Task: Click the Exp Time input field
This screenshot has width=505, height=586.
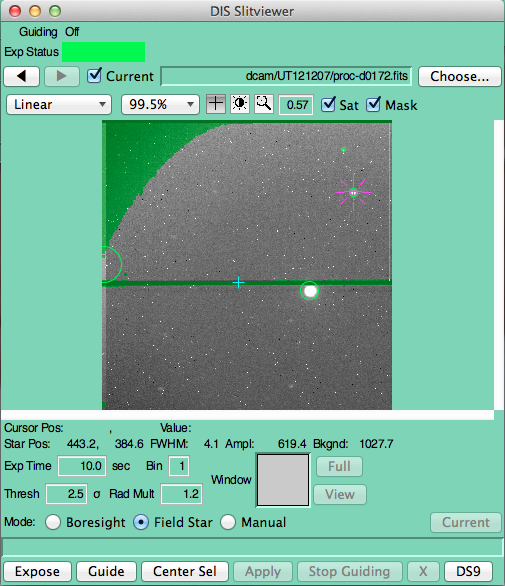Action: click(82, 466)
